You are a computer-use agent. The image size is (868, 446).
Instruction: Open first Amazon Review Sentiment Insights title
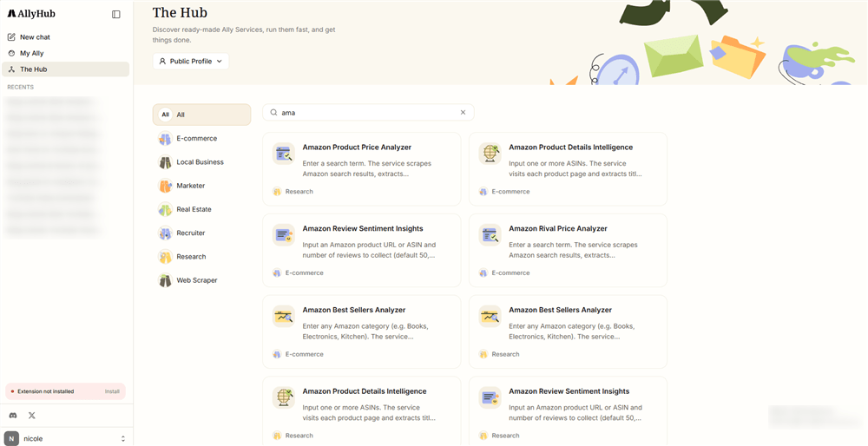[x=363, y=228]
